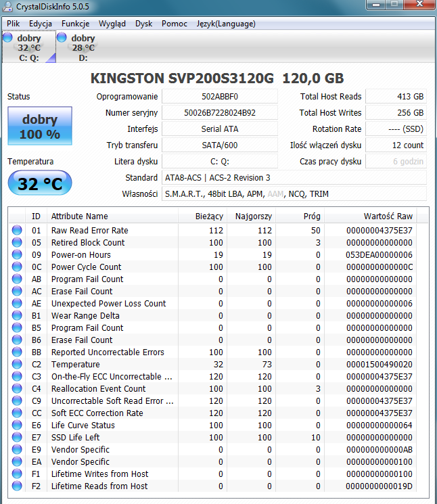Open the Funkcje menu
Image resolution: width=437 pixels, height=504 pixels.
pos(76,24)
